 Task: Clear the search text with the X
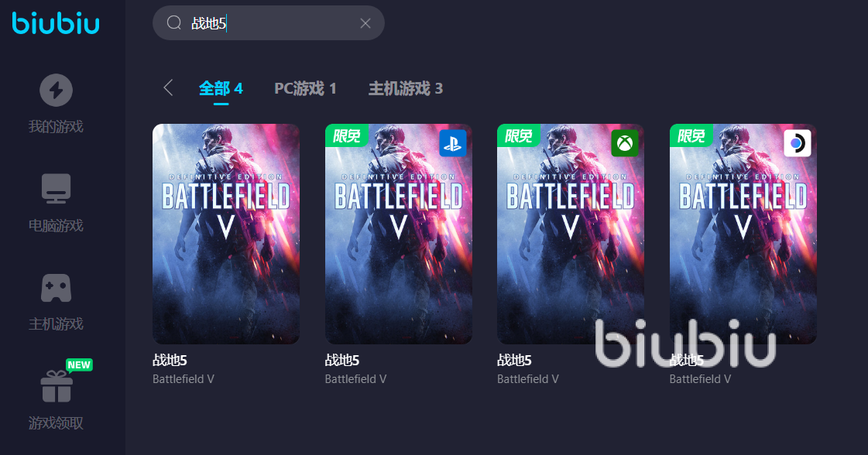pyautogui.click(x=365, y=23)
